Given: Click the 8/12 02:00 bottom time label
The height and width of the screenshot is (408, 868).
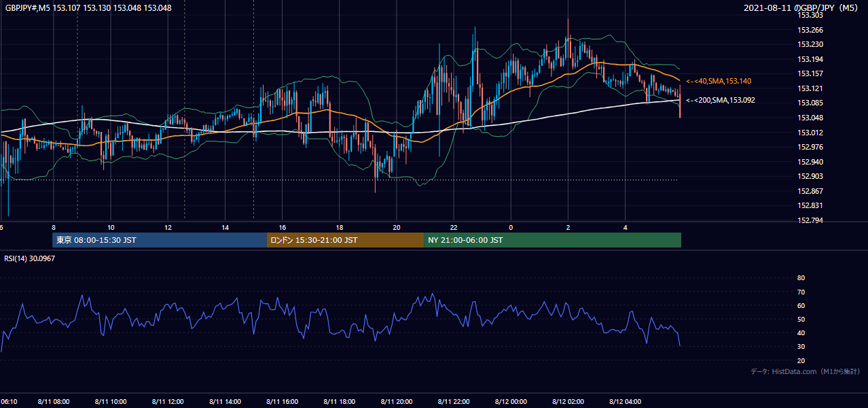Looking at the screenshot, I should pos(568,402).
